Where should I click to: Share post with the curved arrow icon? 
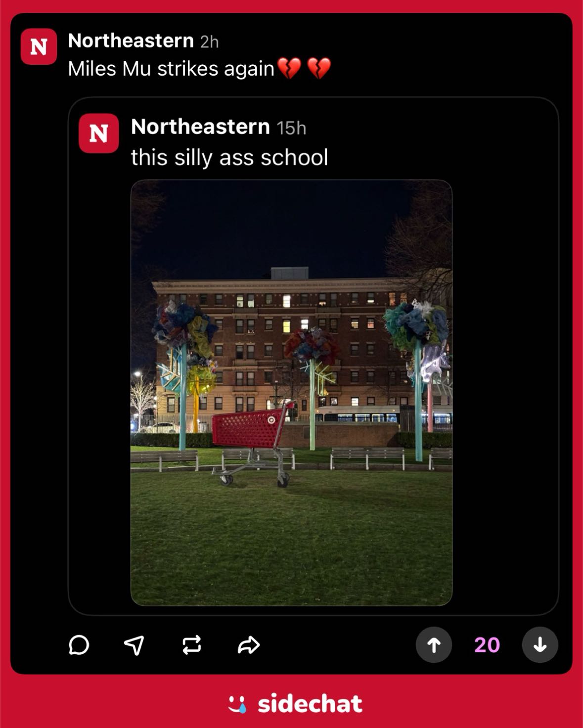[249, 645]
